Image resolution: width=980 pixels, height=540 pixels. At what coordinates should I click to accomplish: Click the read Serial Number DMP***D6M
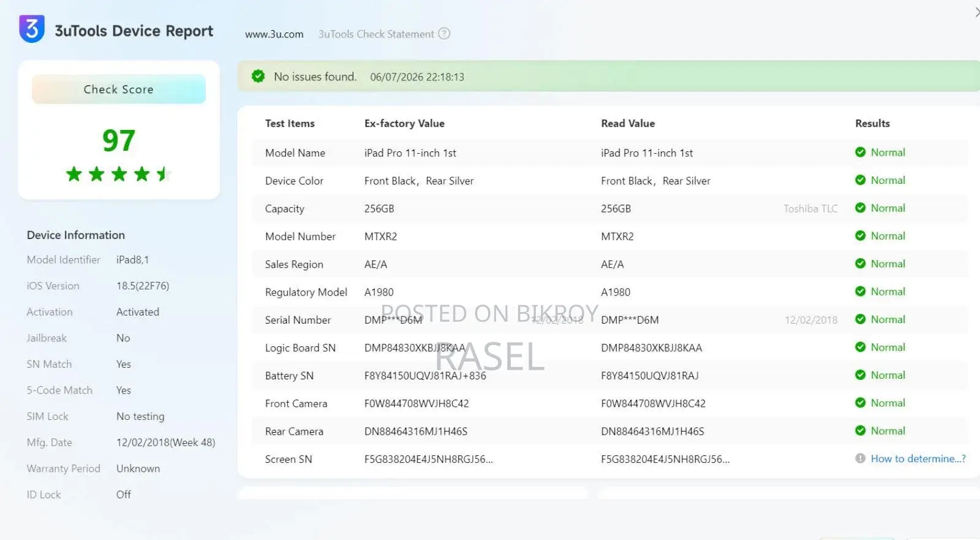click(x=630, y=320)
